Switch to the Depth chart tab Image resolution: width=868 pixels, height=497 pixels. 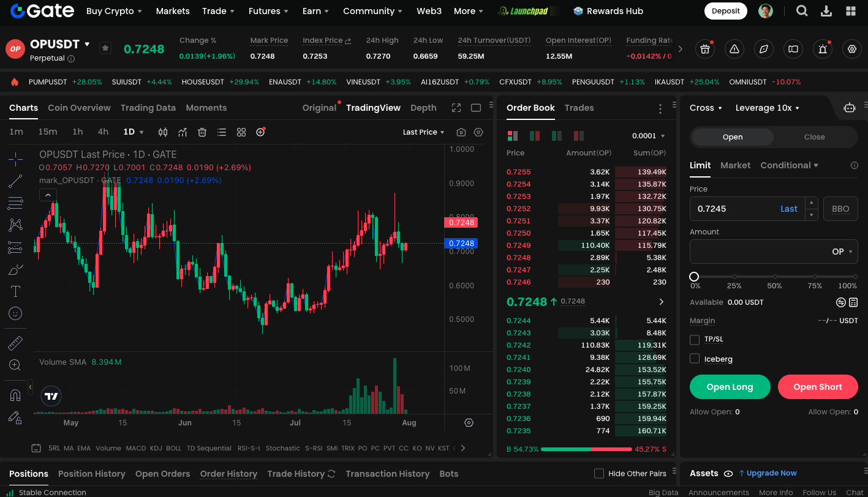click(x=423, y=108)
